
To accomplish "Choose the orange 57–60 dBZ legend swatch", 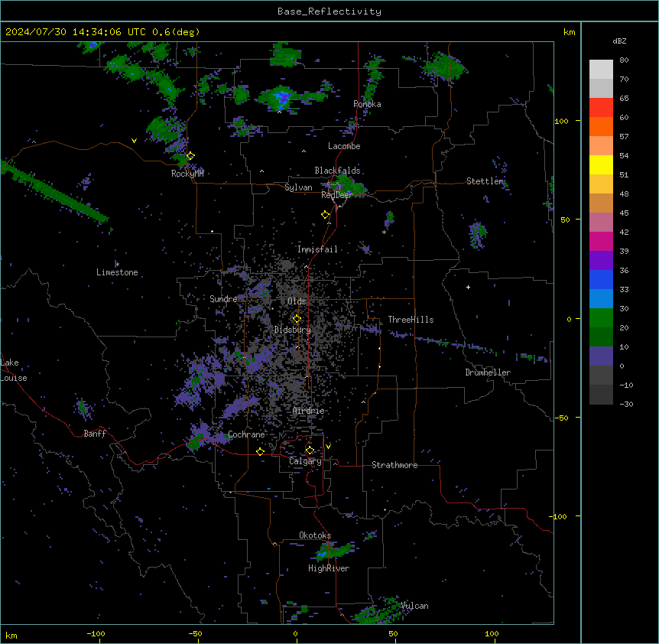I will [x=601, y=126].
